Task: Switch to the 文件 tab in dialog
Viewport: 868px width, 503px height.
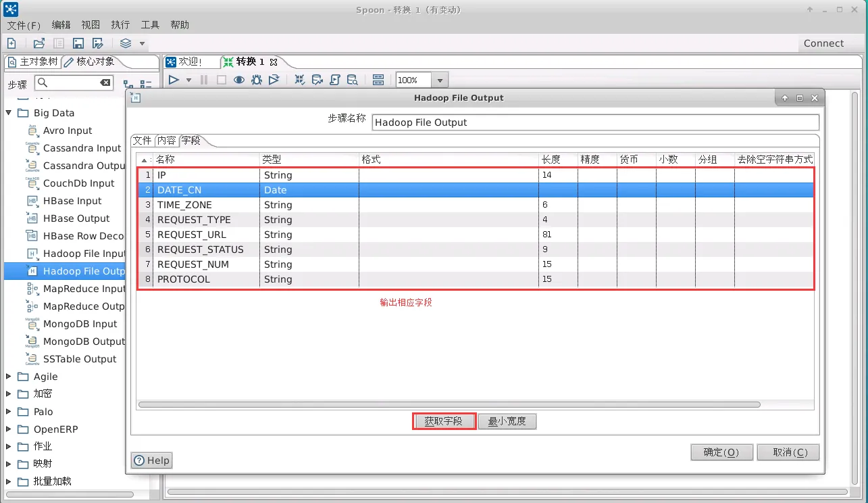Action: pos(142,141)
